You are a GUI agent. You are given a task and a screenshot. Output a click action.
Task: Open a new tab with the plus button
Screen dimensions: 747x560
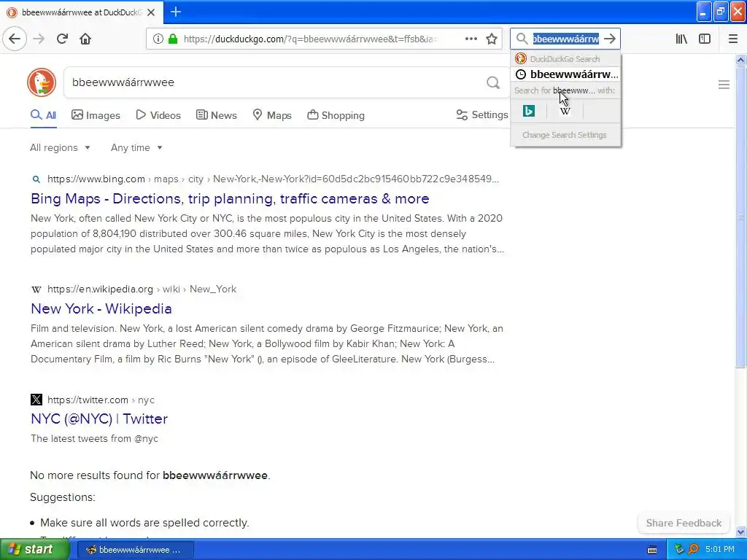click(x=175, y=12)
